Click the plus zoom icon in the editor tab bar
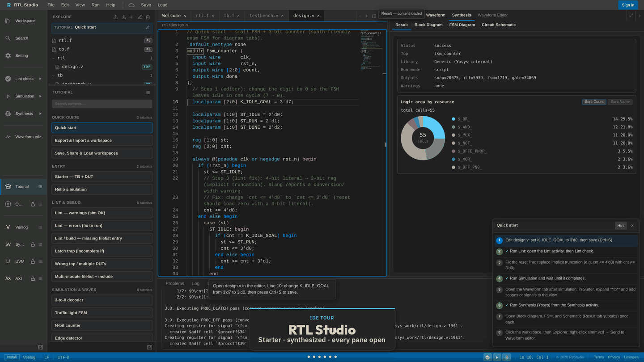Viewport: 644px width, 362px height. (367, 16)
